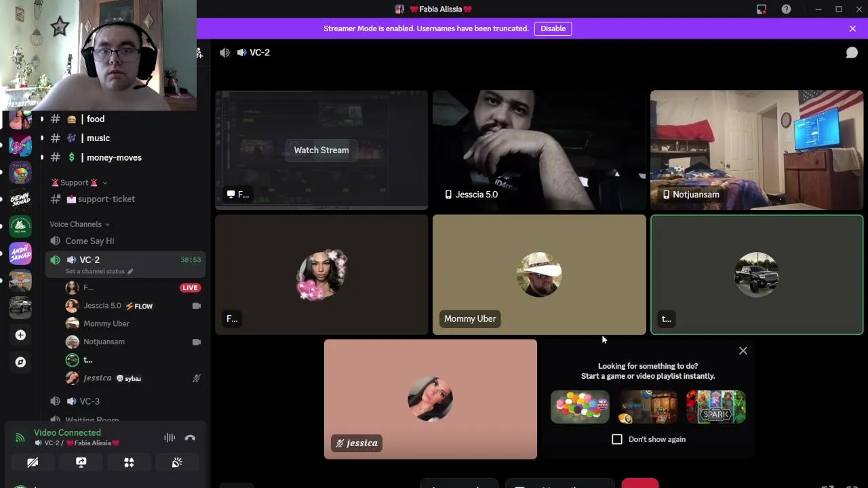Image resolution: width=868 pixels, height=488 pixels.
Task: Select Jesscia 5.0 in voice user list
Action: pyautogui.click(x=132, y=306)
